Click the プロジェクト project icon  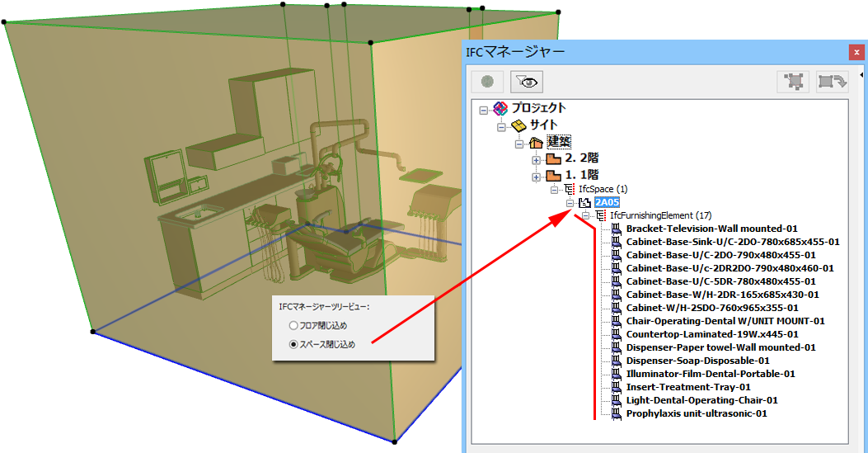point(500,109)
